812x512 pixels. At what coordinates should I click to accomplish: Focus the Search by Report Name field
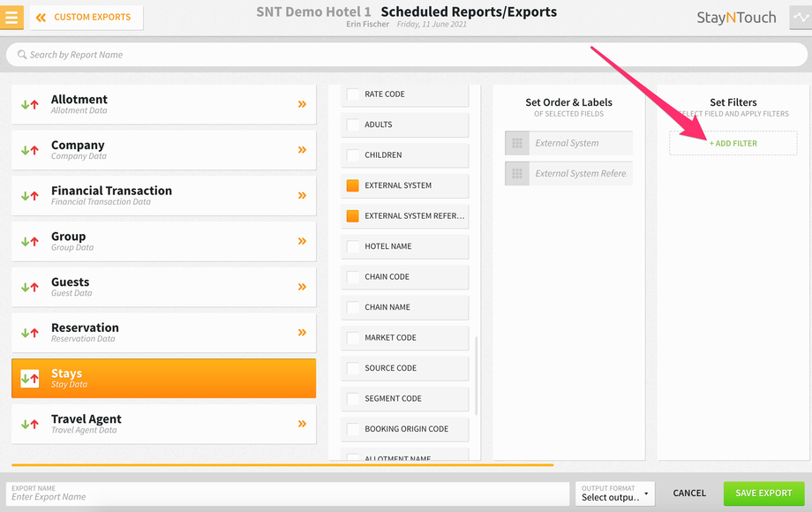coord(407,55)
